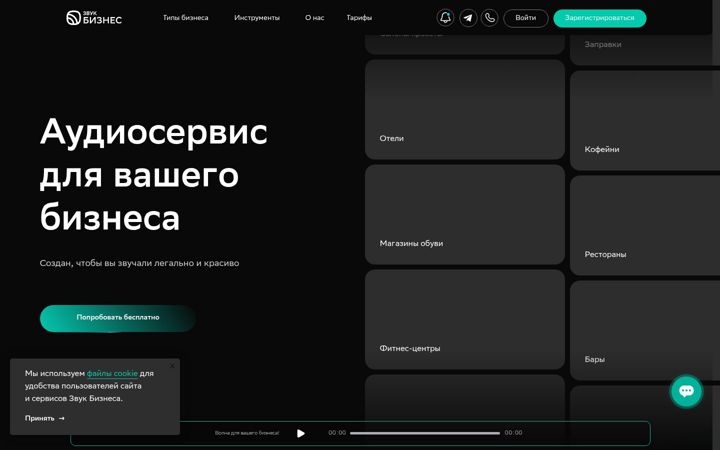Open the Тарифы page
Image resolution: width=720 pixels, height=450 pixels.
tap(359, 18)
